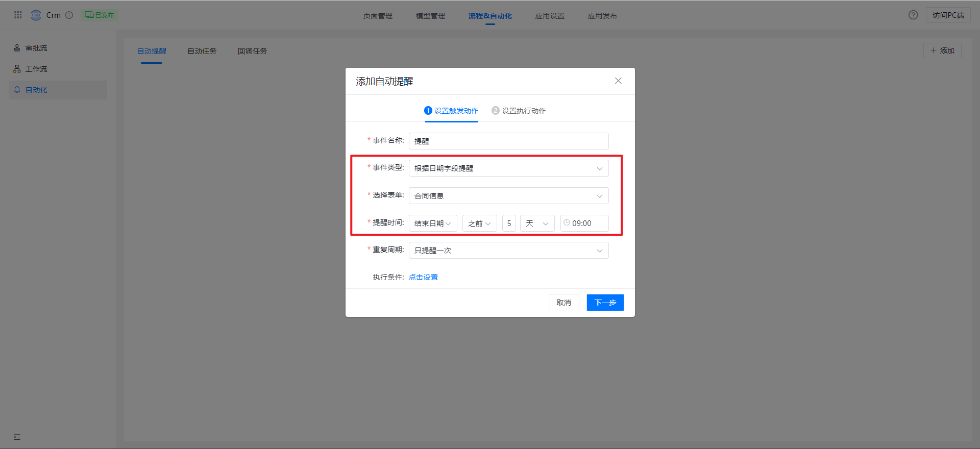The image size is (980, 449).
Task: Go to step 2 设置执行动作
Action: pos(519,111)
